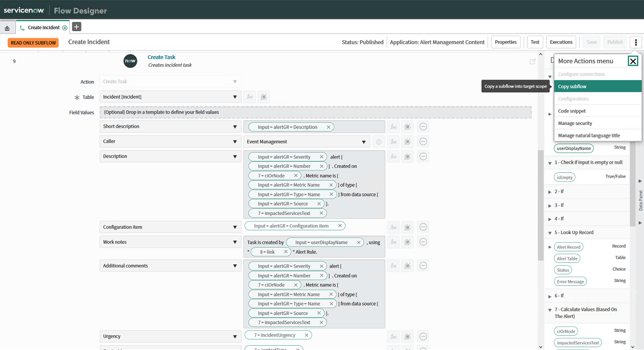Viewport: 644px width, 350px height.
Task: Click the info icon beside the Caller value
Action: tap(378, 141)
